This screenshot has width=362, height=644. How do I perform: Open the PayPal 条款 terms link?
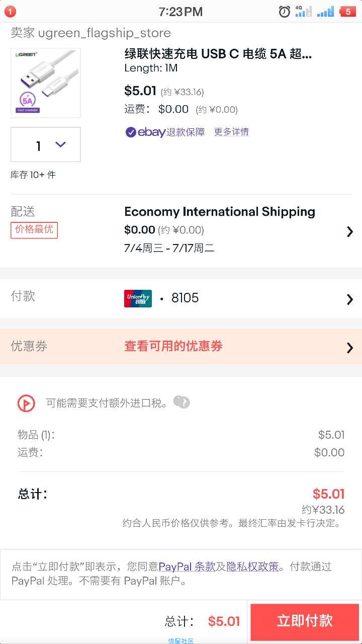click(x=187, y=567)
